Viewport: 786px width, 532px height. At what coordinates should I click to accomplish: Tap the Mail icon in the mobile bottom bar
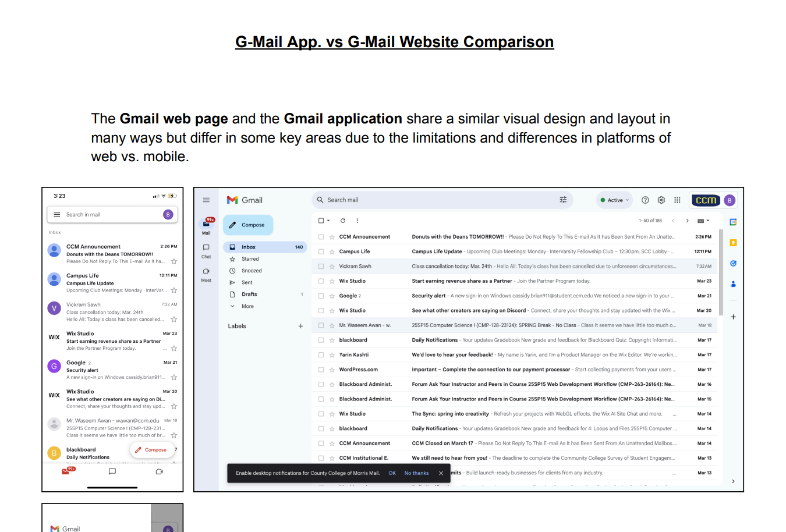(66, 471)
